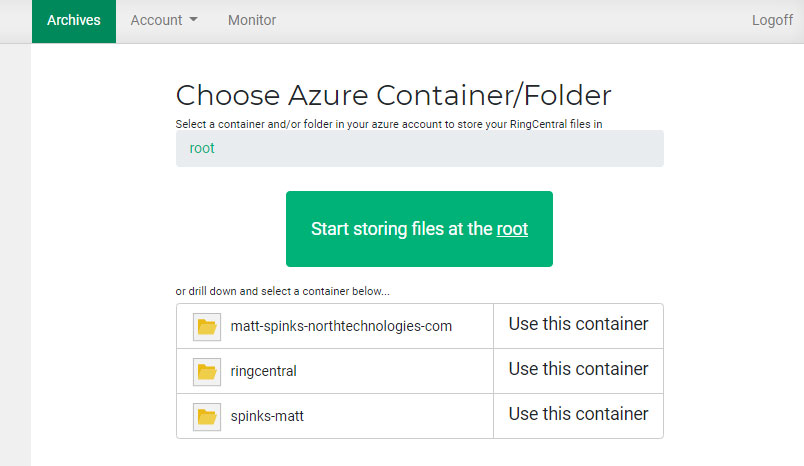
Task: Open folder icon for spinks-matt
Action: [x=207, y=416]
